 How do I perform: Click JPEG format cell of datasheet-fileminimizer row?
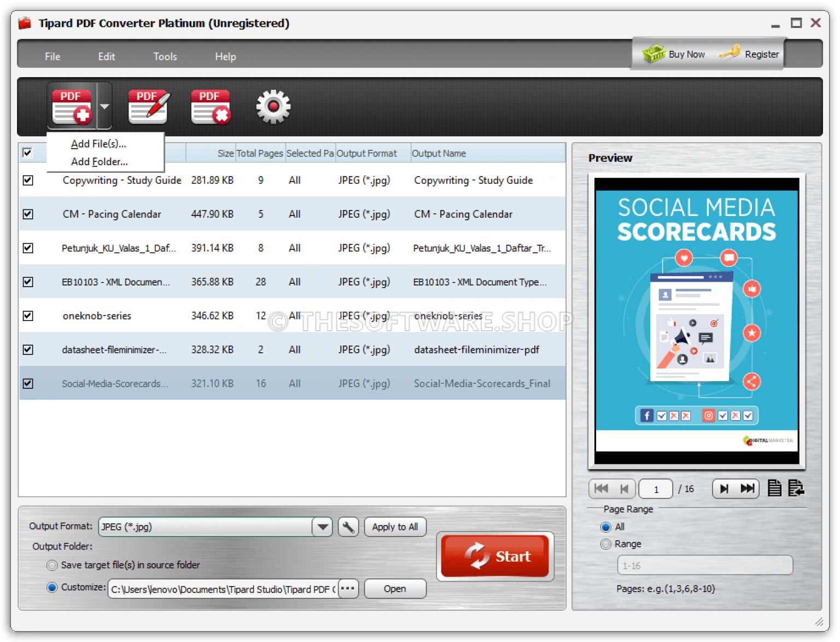point(364,350)
